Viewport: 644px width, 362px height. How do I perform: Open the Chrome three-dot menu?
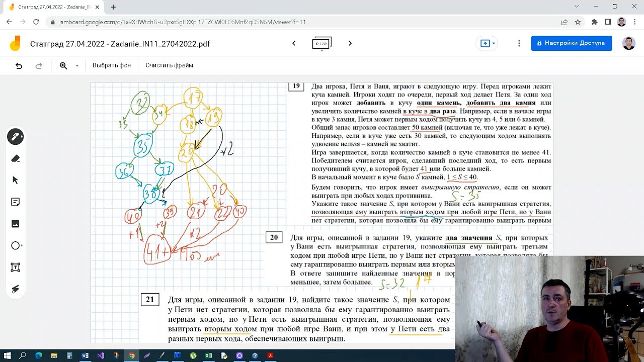click(x=635, y=22)
